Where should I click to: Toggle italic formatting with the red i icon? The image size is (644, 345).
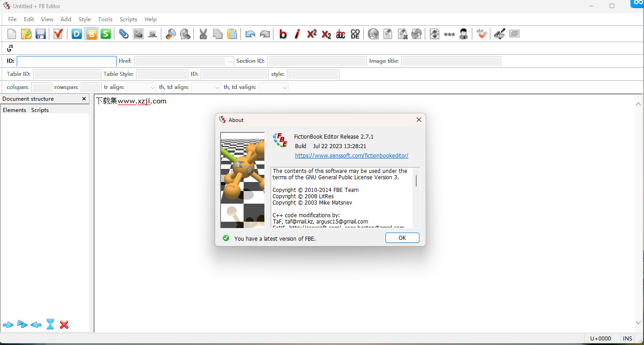tap(297, 34)
